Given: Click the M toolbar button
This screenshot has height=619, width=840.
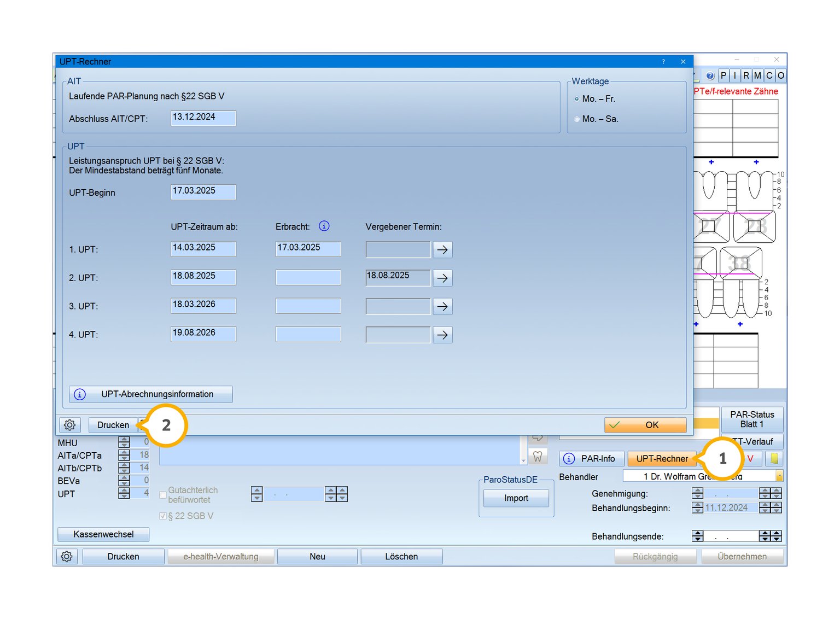Looking at the screenshot, I should [758, 75].
